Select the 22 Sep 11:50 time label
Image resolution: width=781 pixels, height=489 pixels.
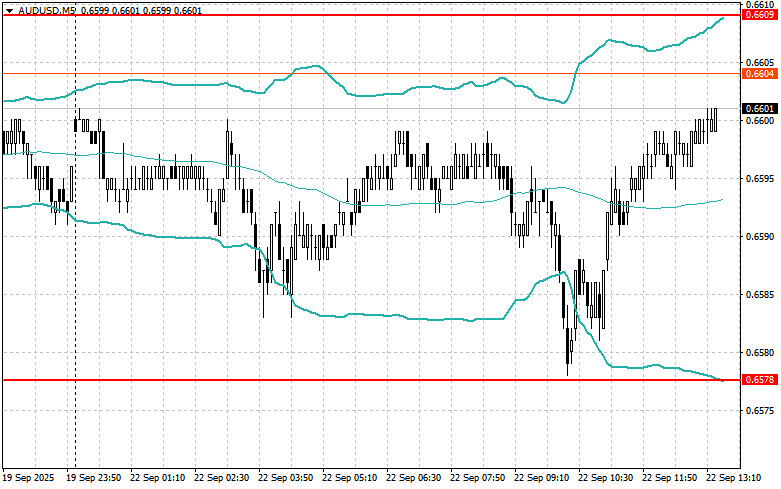[x=669, y=478]
